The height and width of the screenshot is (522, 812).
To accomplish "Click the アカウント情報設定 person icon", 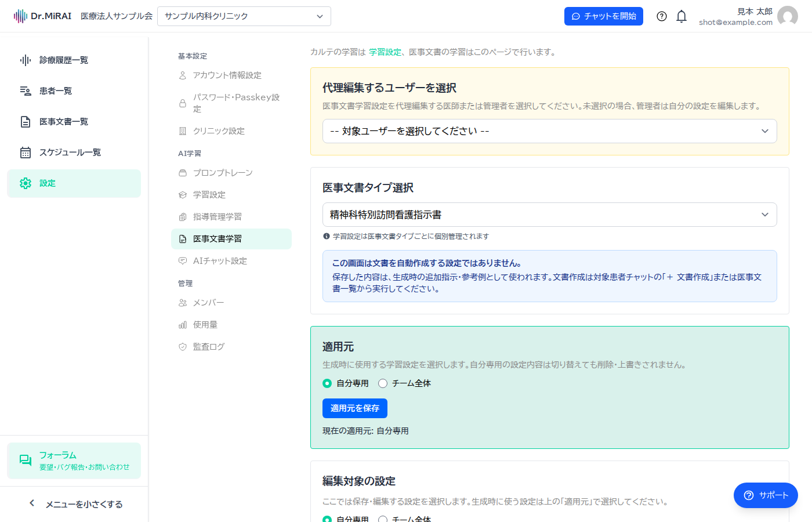I will click(183, 75).
